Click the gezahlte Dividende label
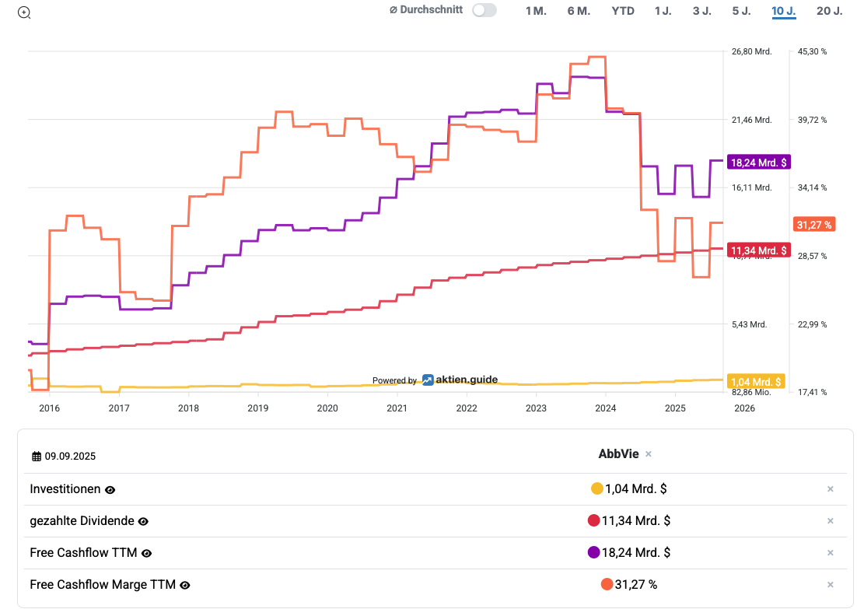 tap(82, 520)
